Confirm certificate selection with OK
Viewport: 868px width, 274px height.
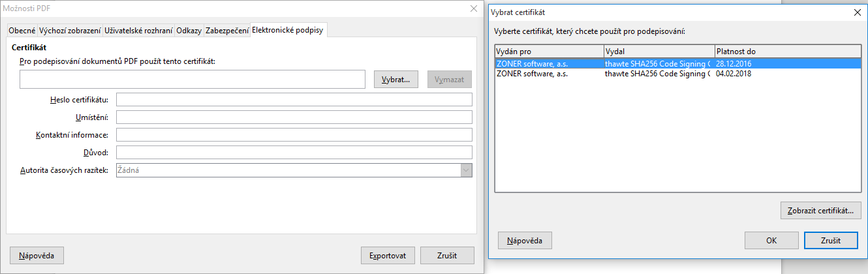click(x=771, y=240)
